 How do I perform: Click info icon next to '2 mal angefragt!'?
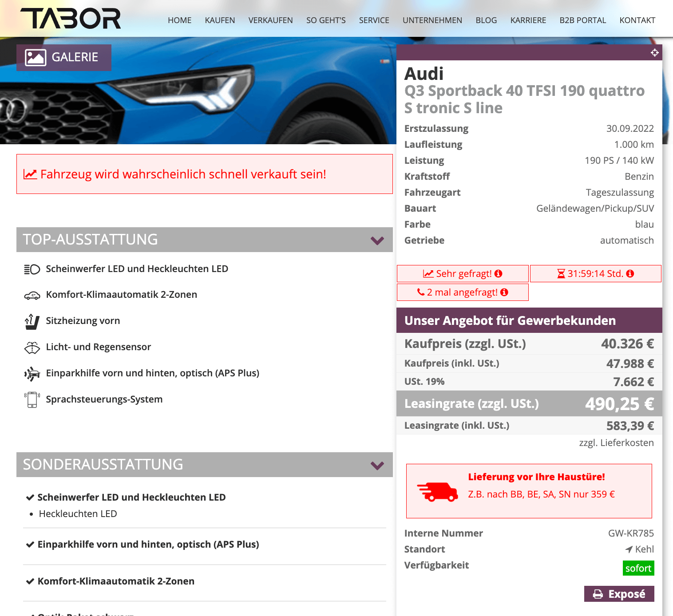click(504, 292)
